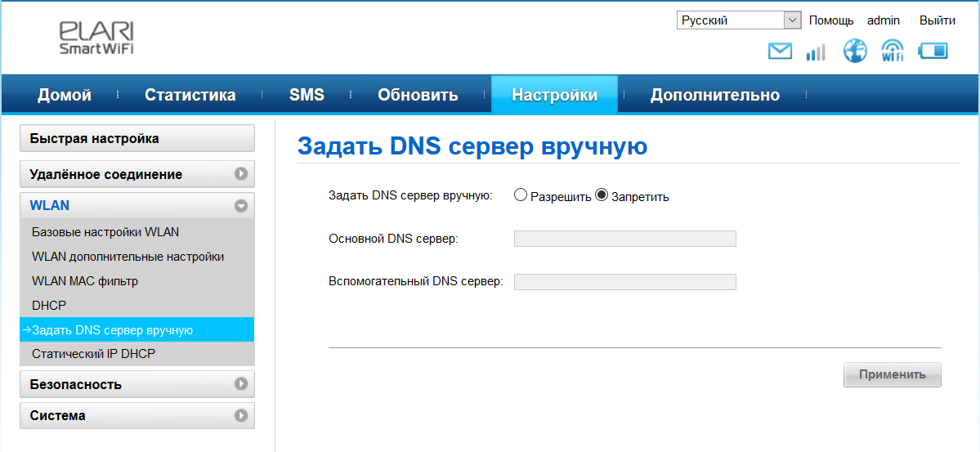Click the Выйти logout link
The height and width of the screenshot is (452, 980).
click(937, 20)
